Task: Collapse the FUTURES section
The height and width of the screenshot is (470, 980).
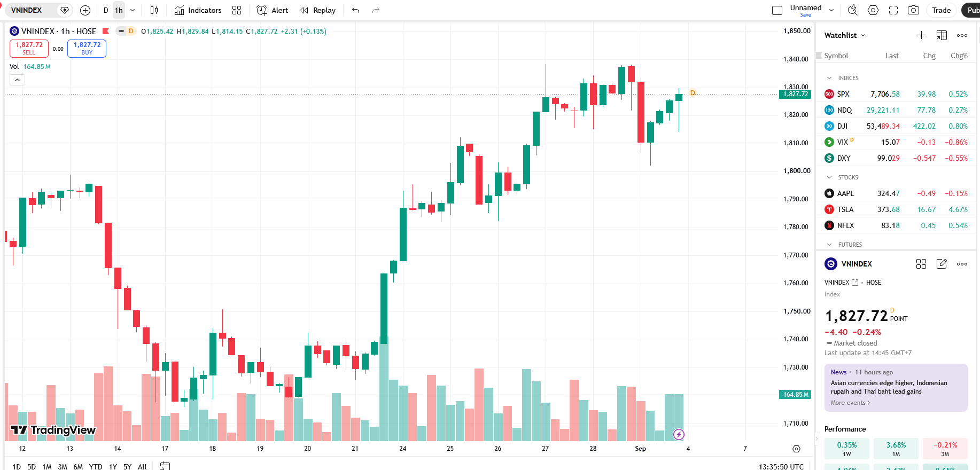Action: (x=829, y=245)
